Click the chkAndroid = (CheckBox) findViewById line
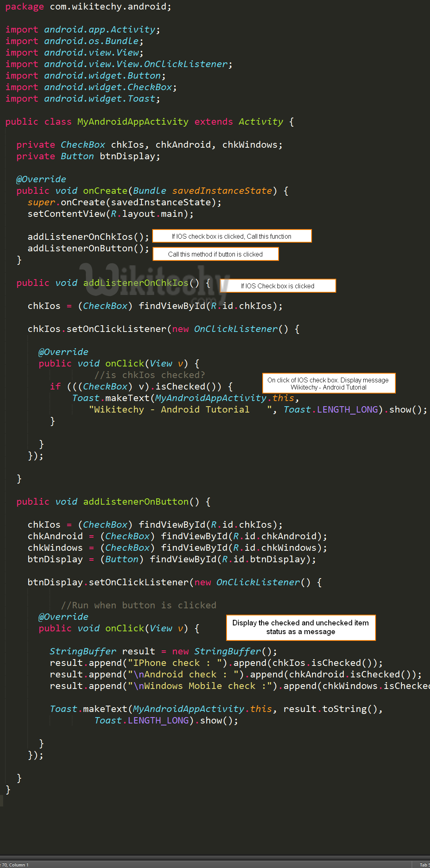The height and width of the screenshot is (868, 430). pyautogui.click(x=177, y=536)
